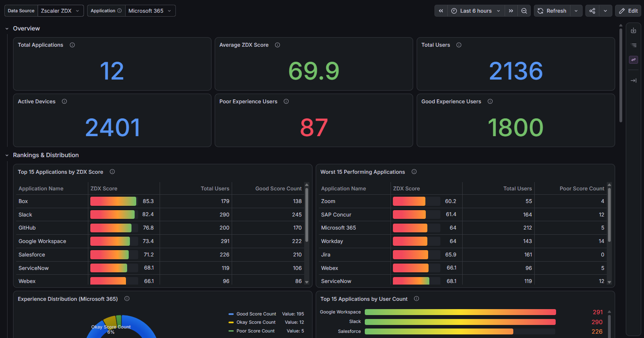
Task: Open the Last 6 hours time picker
Action: pyautogui.click(x=476, y=11)
